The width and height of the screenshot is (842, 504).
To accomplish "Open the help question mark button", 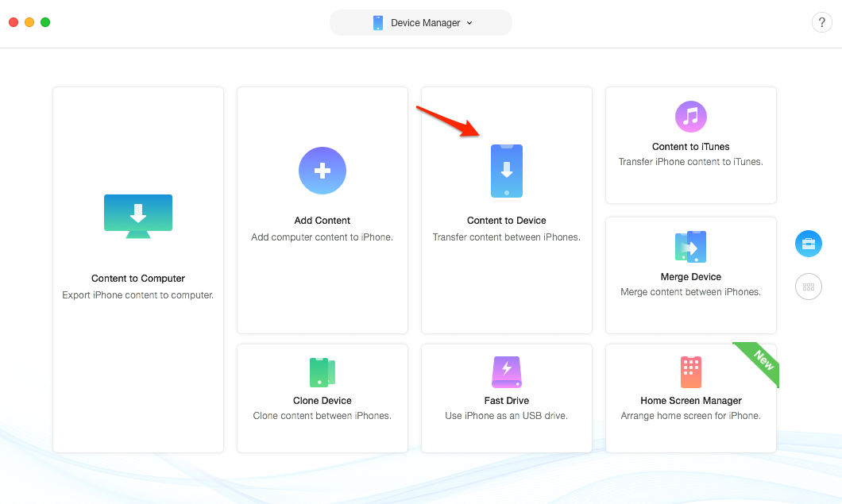I will point(821,22).
